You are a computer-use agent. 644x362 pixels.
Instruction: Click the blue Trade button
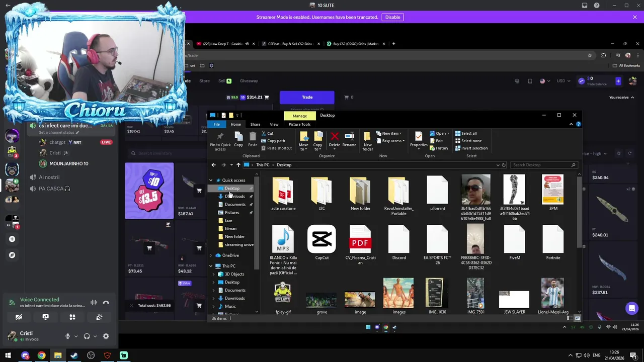[x=307, y=97]
